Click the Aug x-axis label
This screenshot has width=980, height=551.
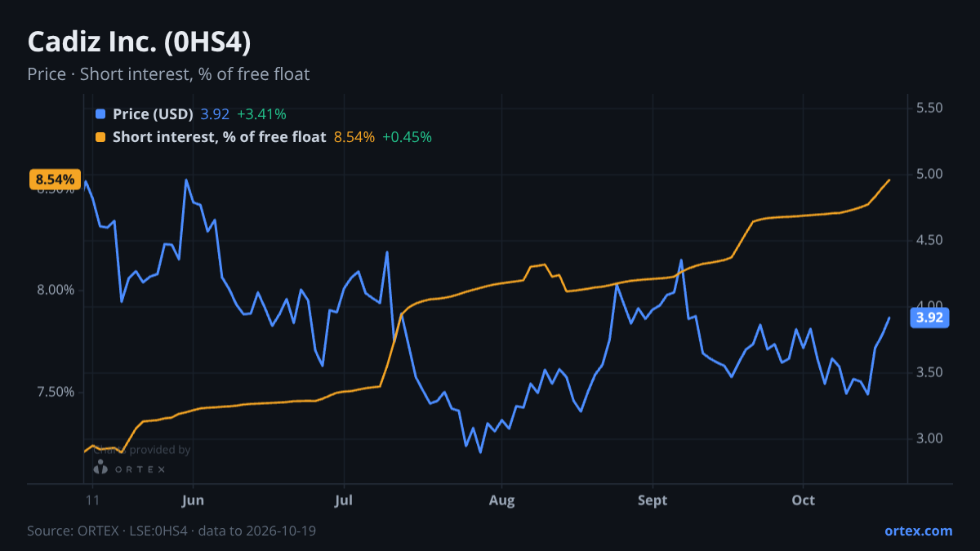[502, 500]
